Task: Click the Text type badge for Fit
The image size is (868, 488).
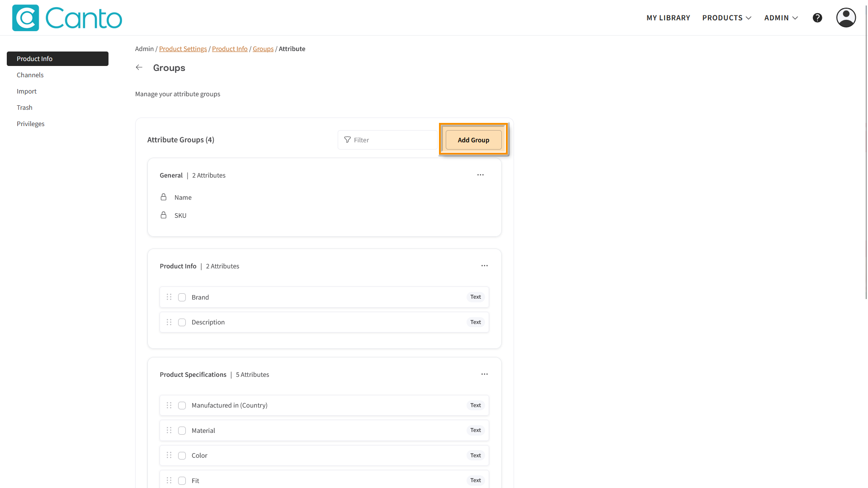Action: pyautogui.click(x=476, y=480)
